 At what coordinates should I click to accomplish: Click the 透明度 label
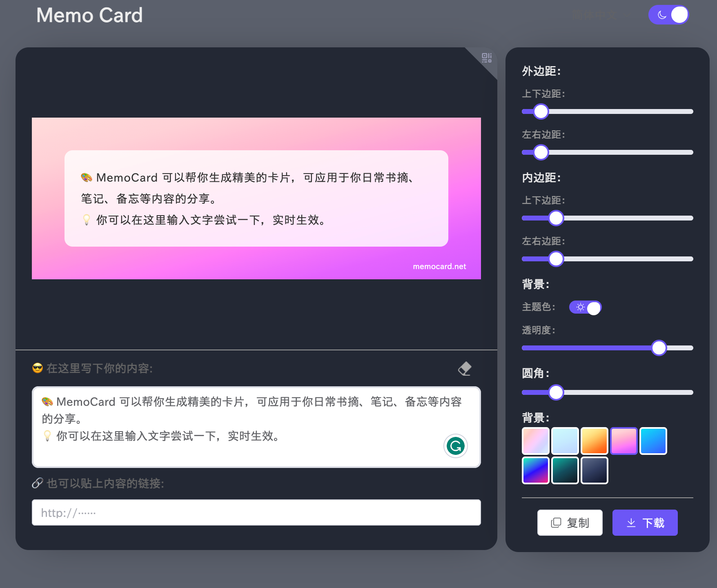[x=538, y=330]
